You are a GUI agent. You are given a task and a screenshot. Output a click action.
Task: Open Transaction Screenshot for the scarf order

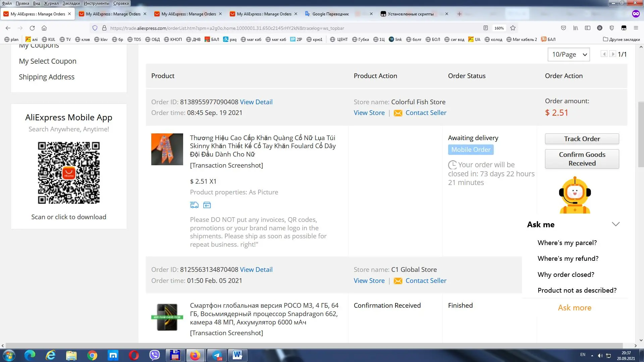226,165
